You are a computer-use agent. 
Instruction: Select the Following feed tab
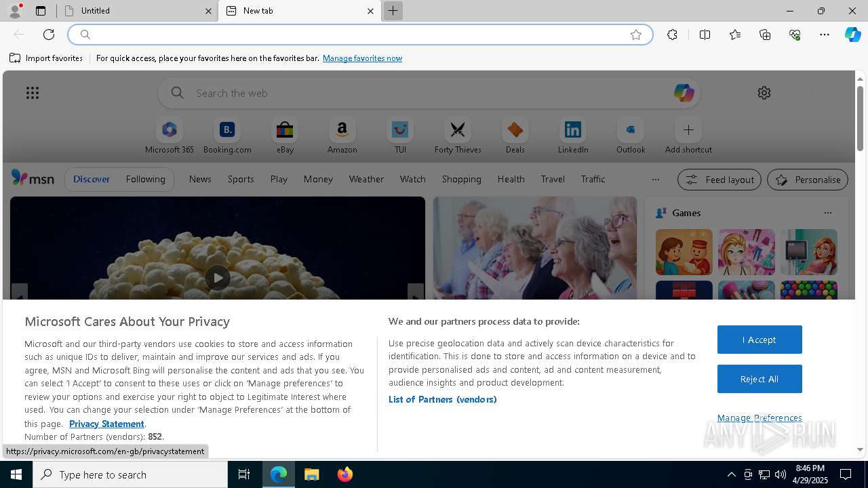coord(145,179)
